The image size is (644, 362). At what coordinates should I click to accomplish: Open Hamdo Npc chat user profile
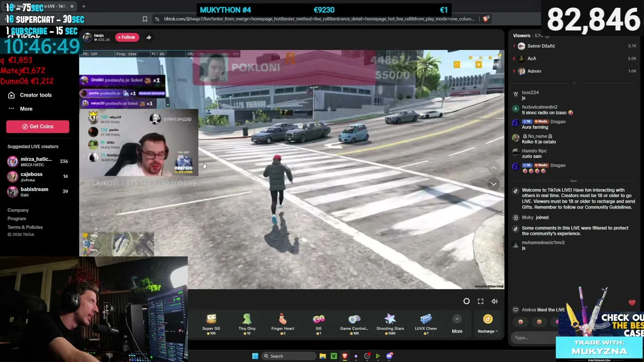click(534, 151)
